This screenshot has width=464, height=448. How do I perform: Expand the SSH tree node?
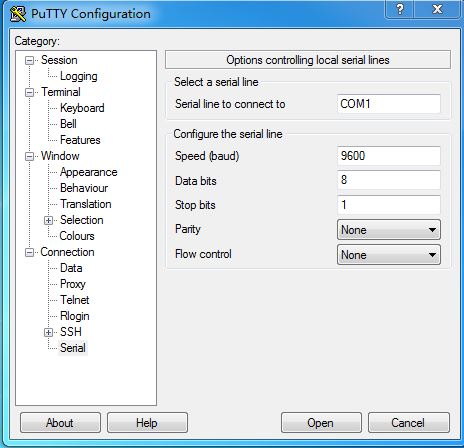[x=48, y=332]
